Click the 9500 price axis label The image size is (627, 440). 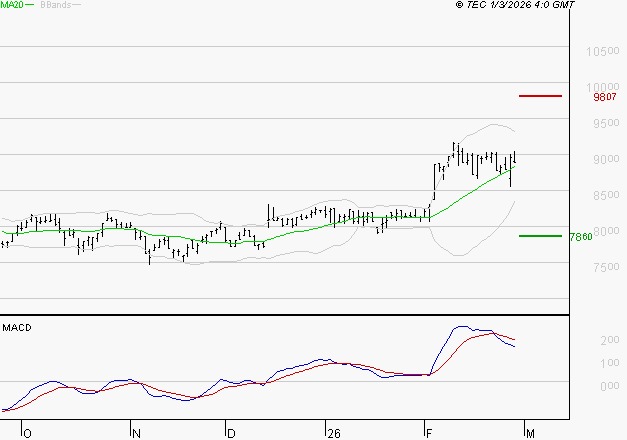[x=606, y=123]
